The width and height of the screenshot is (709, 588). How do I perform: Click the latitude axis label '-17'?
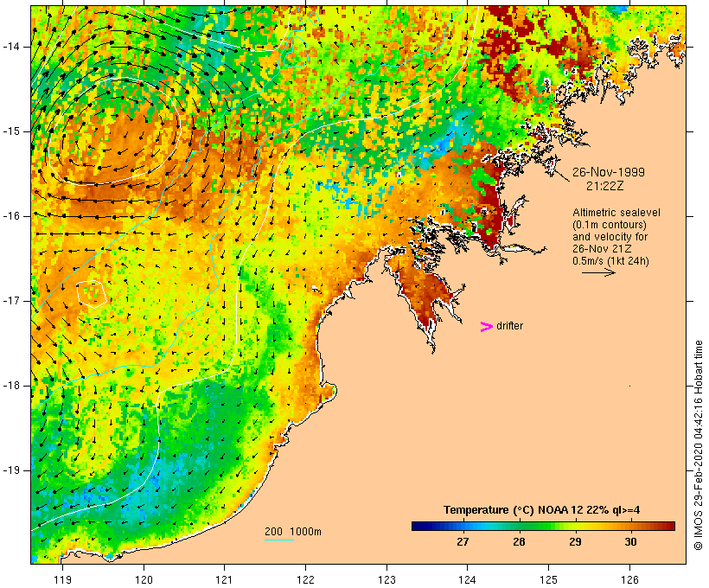[11, 301]
